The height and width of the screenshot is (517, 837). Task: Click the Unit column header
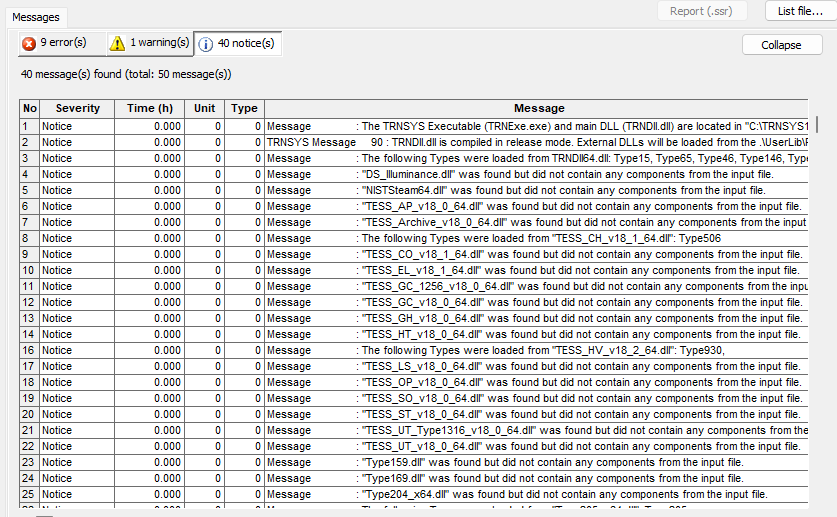[x=205, y=108]
